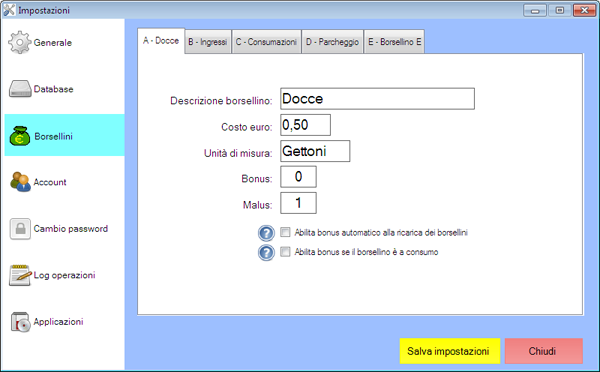Close the Impostazioni window with X
The height and width of the screenshot is (372, 600).
[584, 11]
